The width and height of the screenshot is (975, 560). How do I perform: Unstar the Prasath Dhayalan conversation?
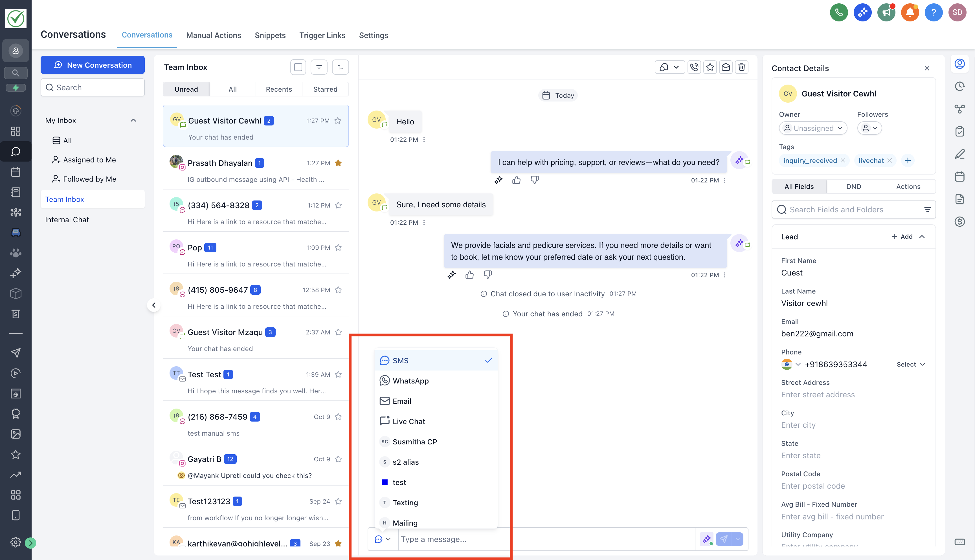[x=338, y=163]
